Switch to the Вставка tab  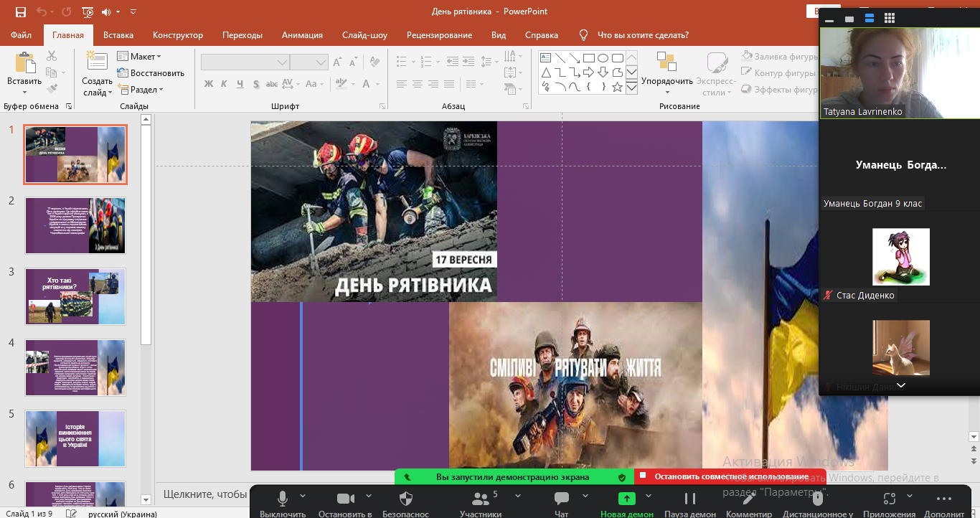point(118,35)
